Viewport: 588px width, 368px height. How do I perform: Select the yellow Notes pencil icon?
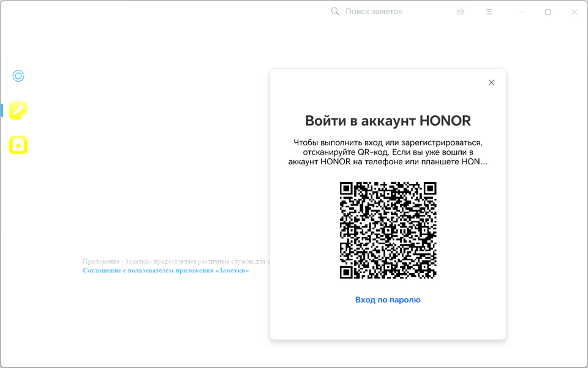coord(18,110)
